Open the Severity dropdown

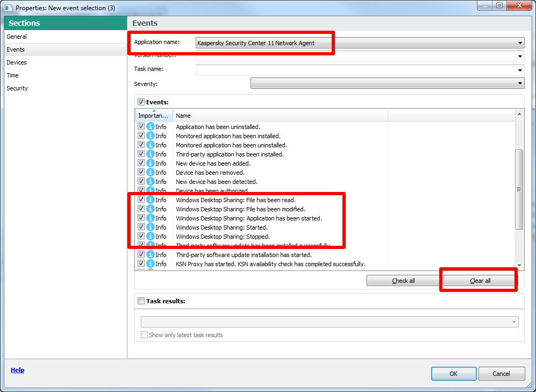coord(387,83)
